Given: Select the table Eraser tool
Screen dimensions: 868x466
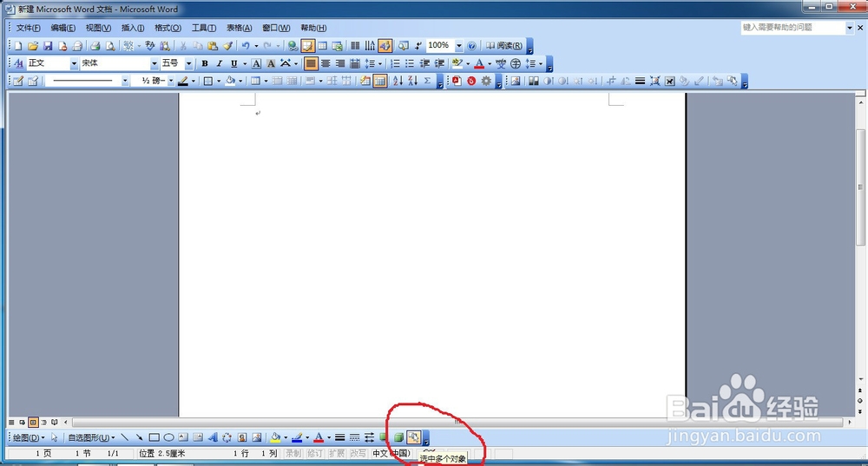Looking at the screenshot, I should coord(33,81).
